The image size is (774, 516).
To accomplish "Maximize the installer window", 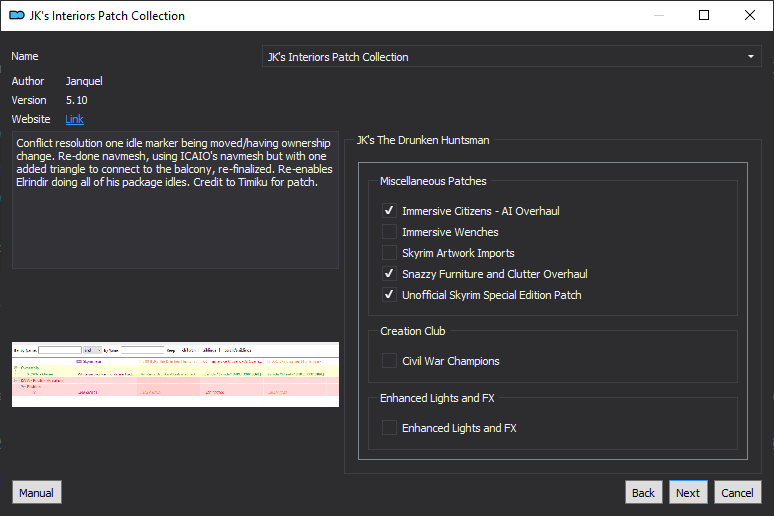I will tap(704, 15).
